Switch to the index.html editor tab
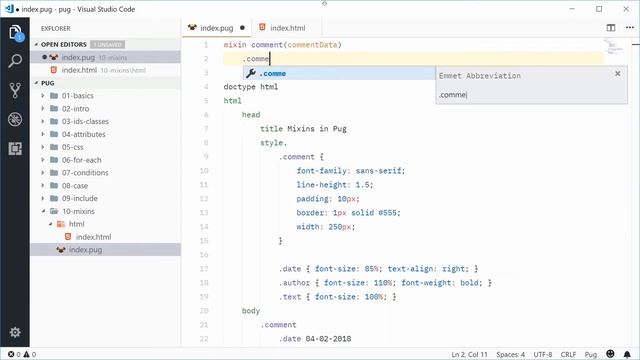This screenshot has height=360, width=640. (287, 28)
